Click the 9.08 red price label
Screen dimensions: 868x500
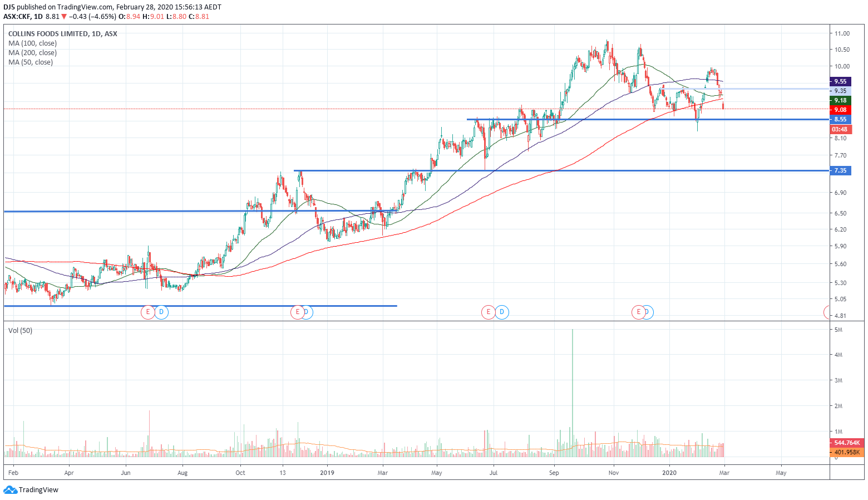click(840, 110)
